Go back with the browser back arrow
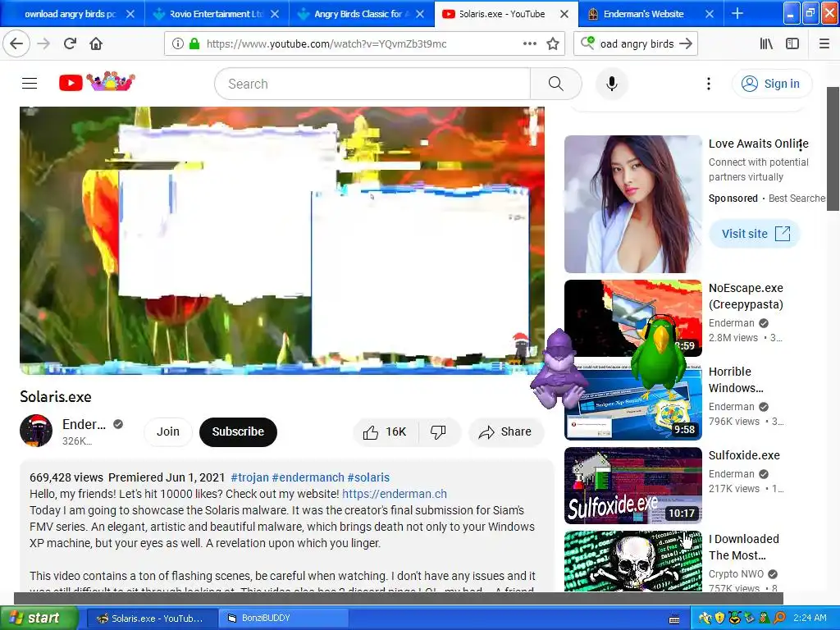This screenshot has width=840, height=630. [16, 43]
